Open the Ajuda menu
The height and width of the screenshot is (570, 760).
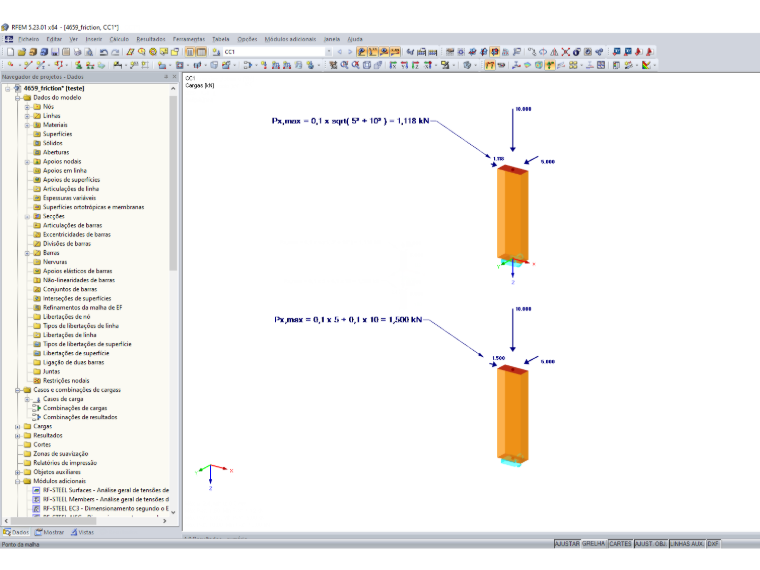[x=355, y=39]
